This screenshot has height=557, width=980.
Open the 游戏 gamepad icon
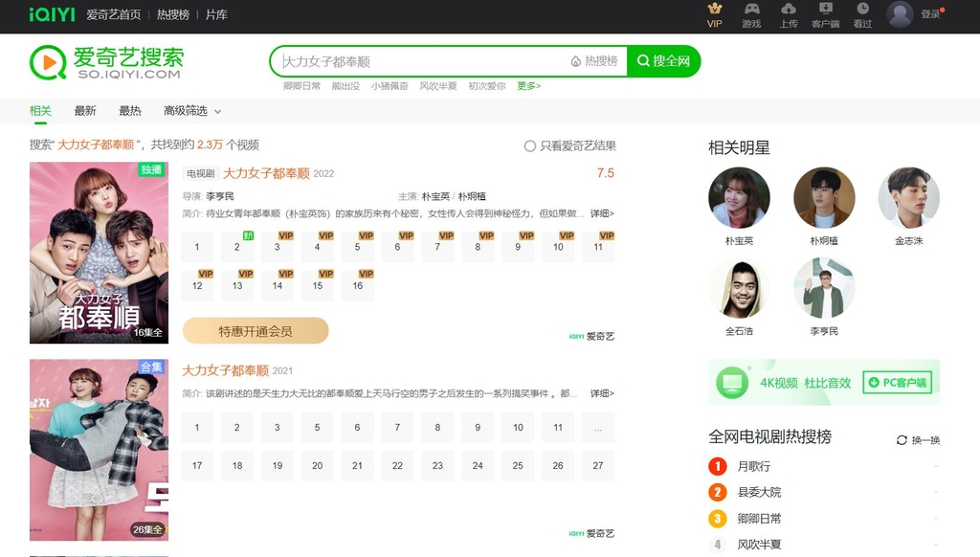[752, 9]
